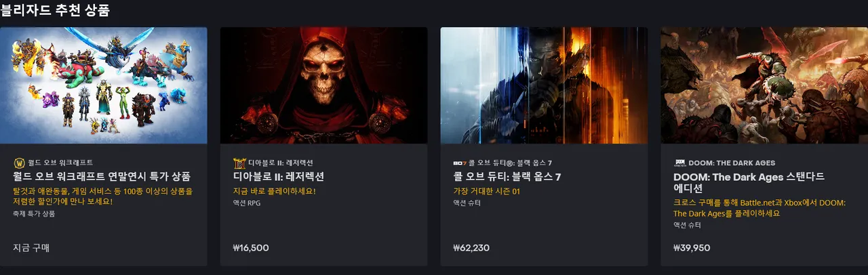This screenshot has width=868, height=275.
Task: Select 월드 오브 워크래프트 연말연시 특가 상품 title
Action: point(102,177)
